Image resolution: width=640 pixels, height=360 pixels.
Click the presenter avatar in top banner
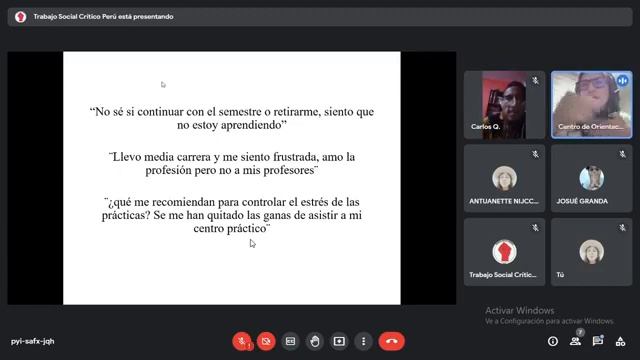[x=20, y=17]
